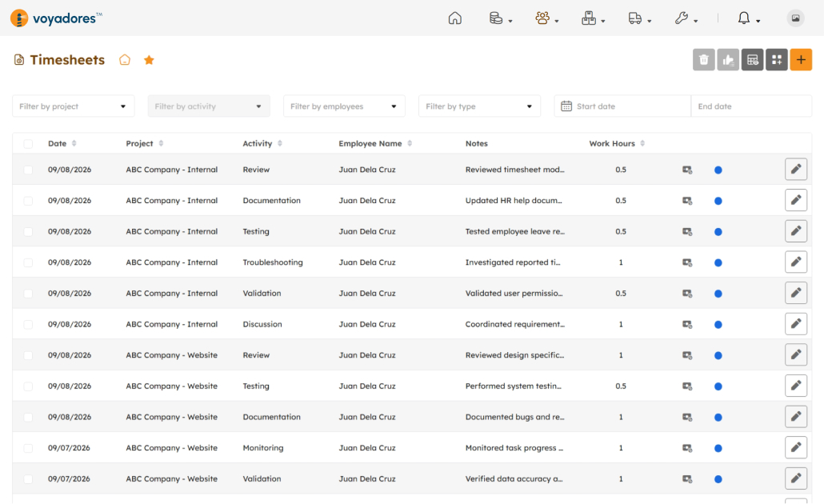Image resolution: width=824 pixels, height=504 pixels.
Task: Click blue status dot in Monitoring row
Action: coord(718,448)
